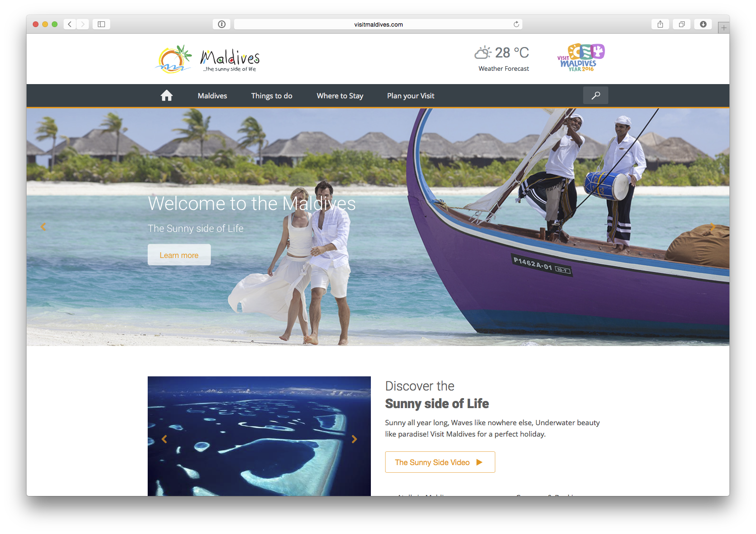756x534 pixels.
Task: Show all tabs overview icon
Action: [x=681, y=24]
